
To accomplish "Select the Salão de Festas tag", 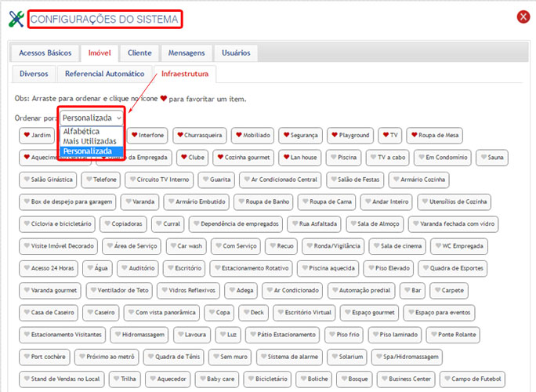I will coord(355,180).
